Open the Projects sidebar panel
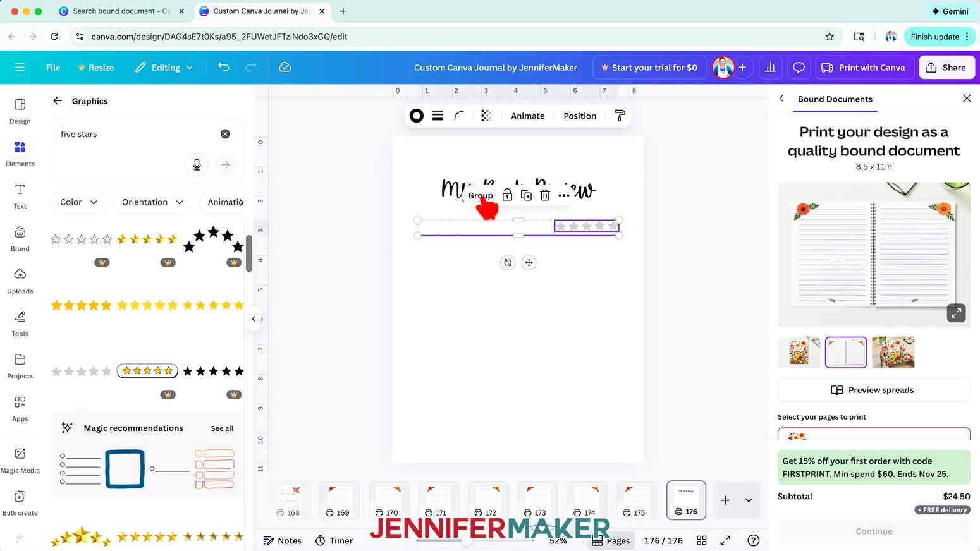Viewport: 980px width, 551px height. 20,366
